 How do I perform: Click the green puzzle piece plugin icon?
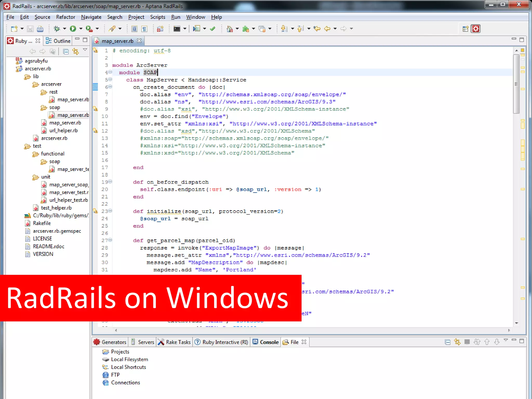tap(245, 29)
